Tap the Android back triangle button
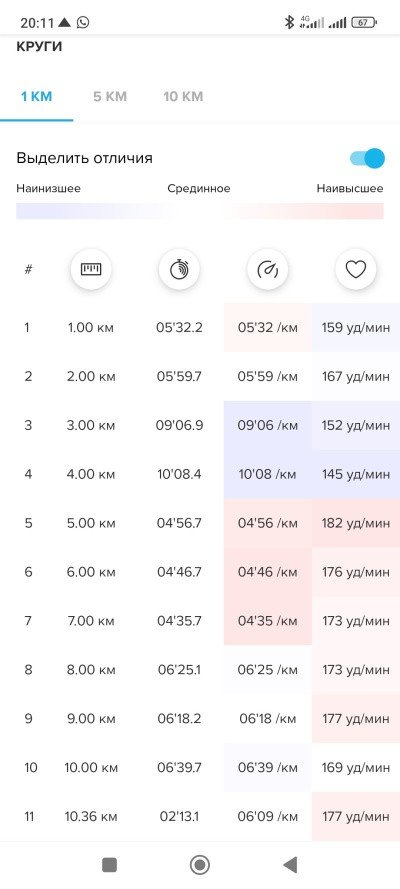 [290, 865]
